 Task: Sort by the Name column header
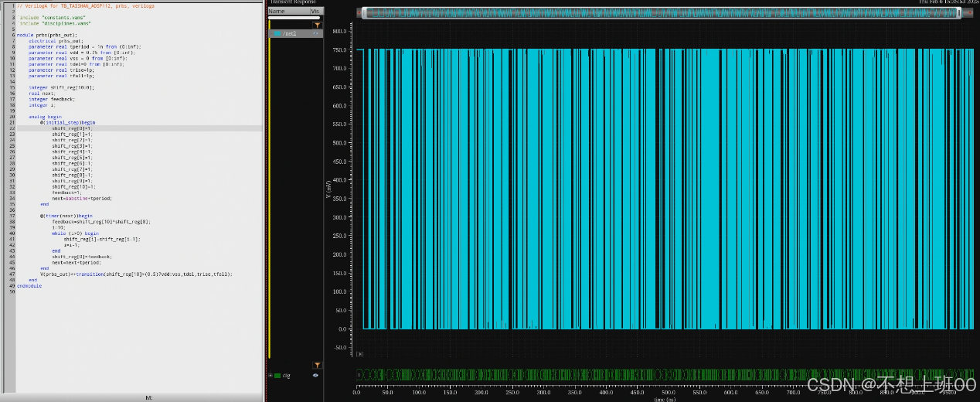[x=288, y=12]
